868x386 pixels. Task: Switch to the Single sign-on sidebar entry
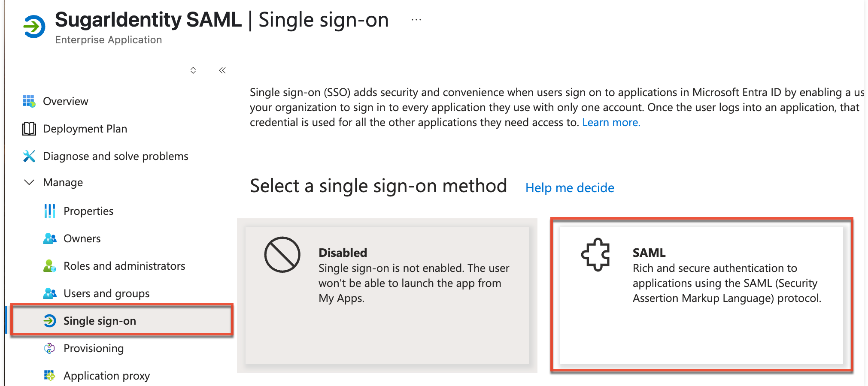(100, 320)
